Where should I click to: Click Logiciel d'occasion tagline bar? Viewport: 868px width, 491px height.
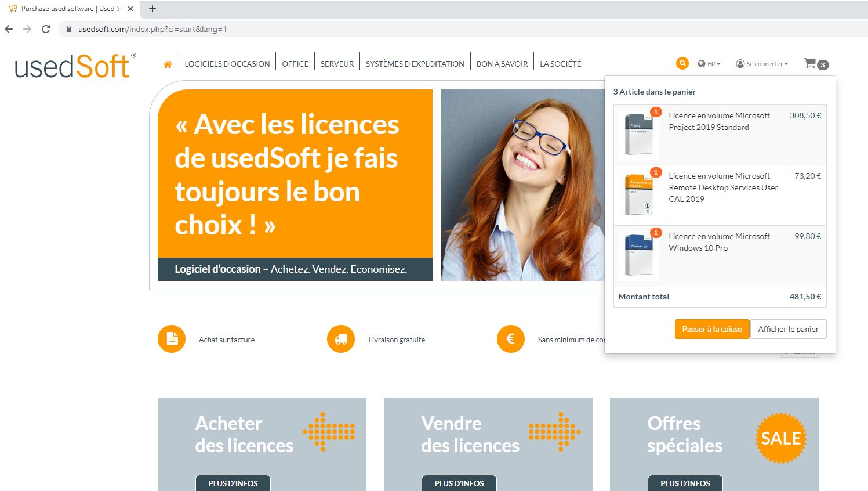295,269
